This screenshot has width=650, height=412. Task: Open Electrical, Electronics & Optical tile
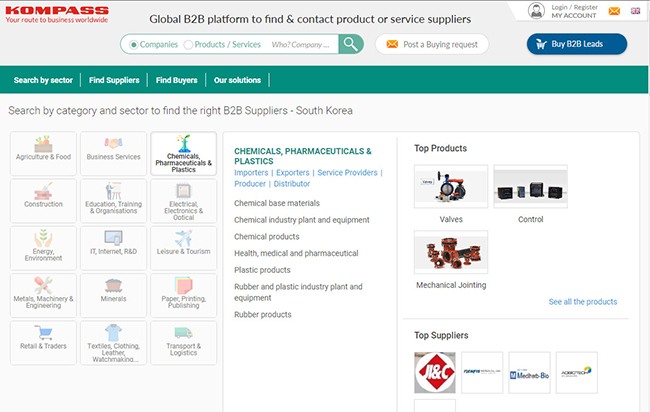(184, 201)
